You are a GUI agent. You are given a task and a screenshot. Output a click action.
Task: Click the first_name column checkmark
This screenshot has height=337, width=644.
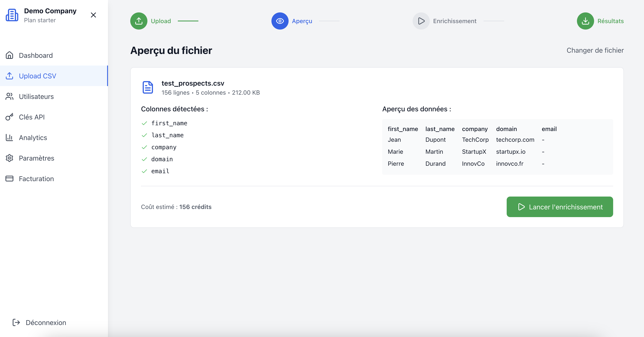point(144,123)
